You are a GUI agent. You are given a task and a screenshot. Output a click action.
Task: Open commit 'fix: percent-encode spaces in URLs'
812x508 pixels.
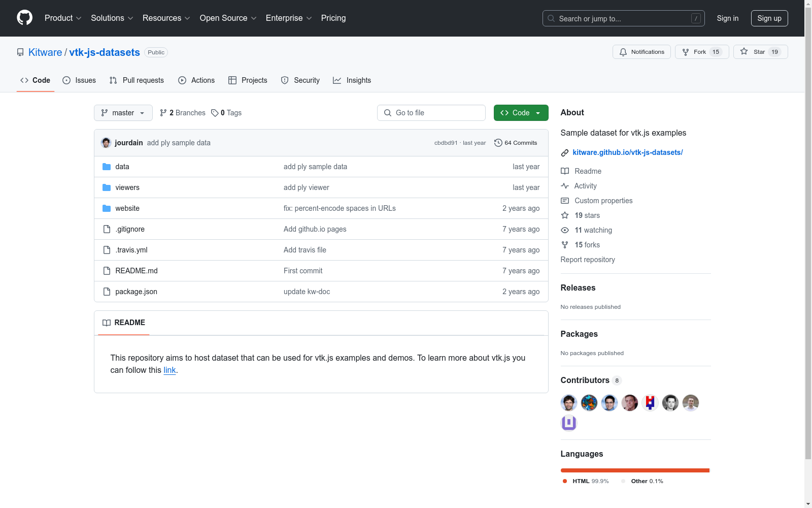tap(340, 208)
